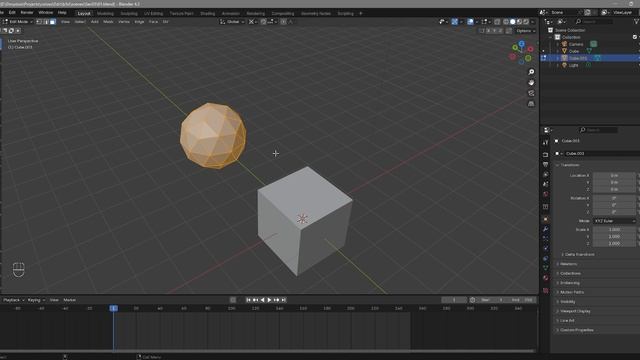This screenshot has height=360, width=640.
Task: Toggle camera view icon
Action: pyautogui.click(x=531, y=93)
